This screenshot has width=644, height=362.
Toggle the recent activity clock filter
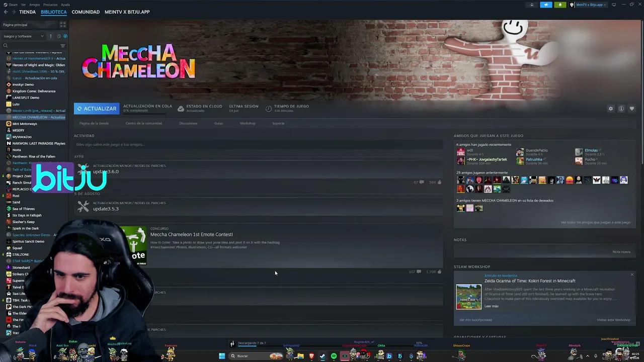click(59, 36)
